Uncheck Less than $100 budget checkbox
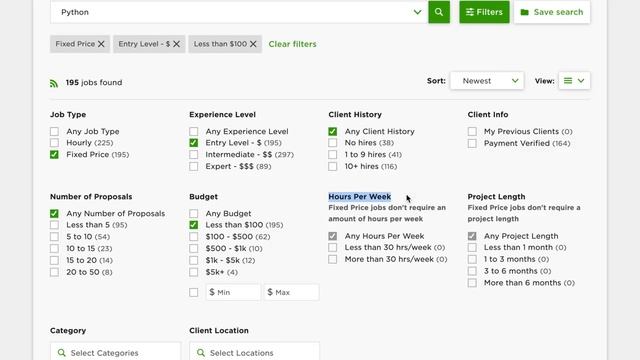The image size is (640, 360). click(x=193, y=225)
